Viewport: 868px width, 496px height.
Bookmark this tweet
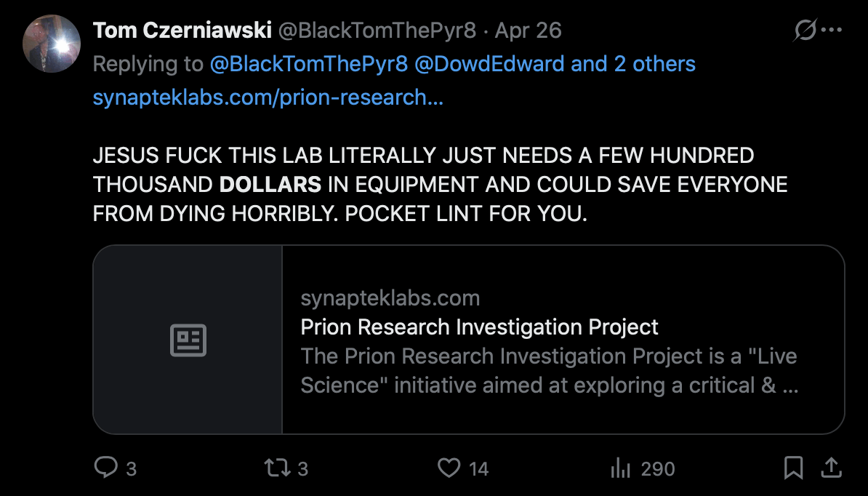click(794, 468)
